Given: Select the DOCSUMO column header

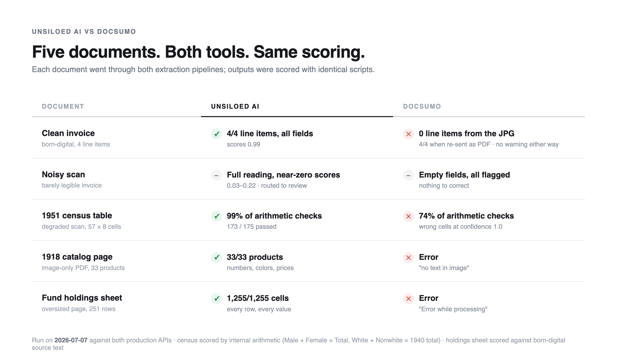Looking at the screenshot, I should (x=422, y=106).
